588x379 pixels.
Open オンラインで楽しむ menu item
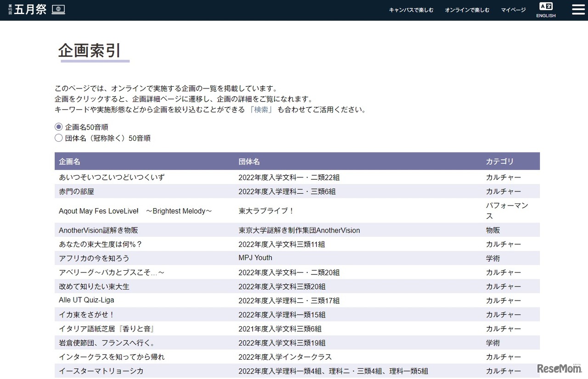467,10
